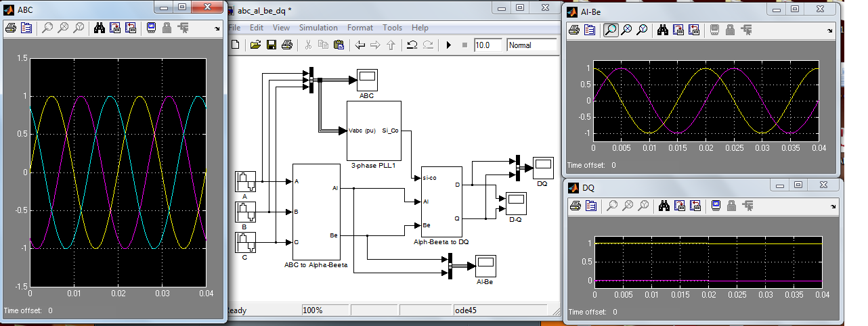Open signal selector in ABC scope

[x=183, y=28]
